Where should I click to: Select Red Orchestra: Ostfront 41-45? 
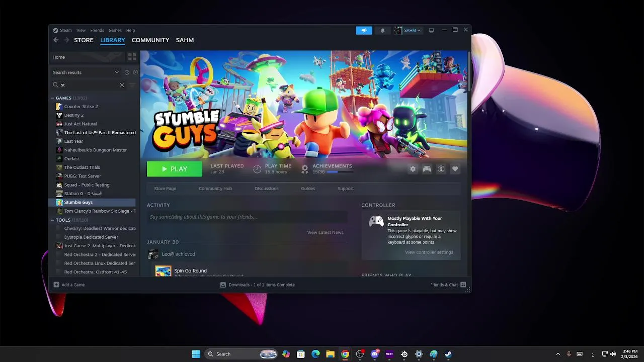[95, 272]
